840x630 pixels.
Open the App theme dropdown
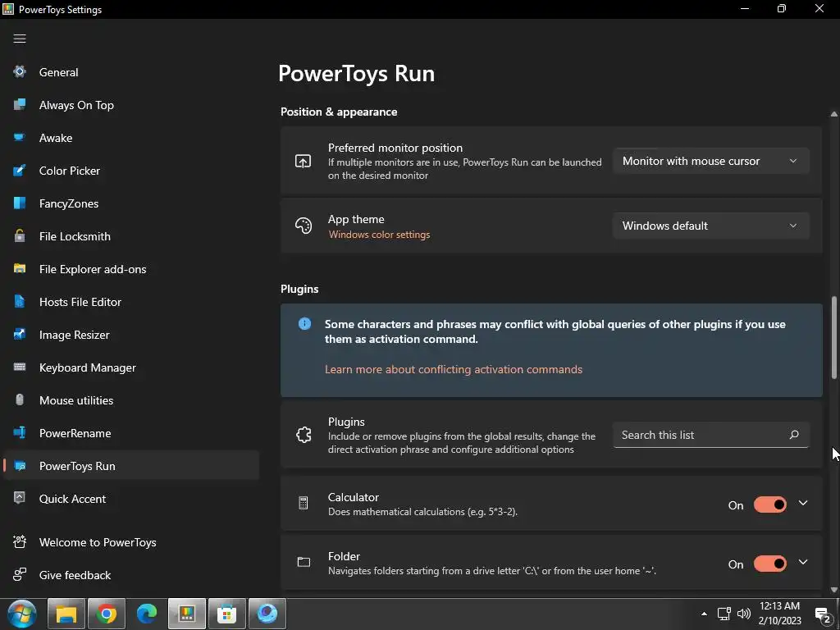coord(710,226)
